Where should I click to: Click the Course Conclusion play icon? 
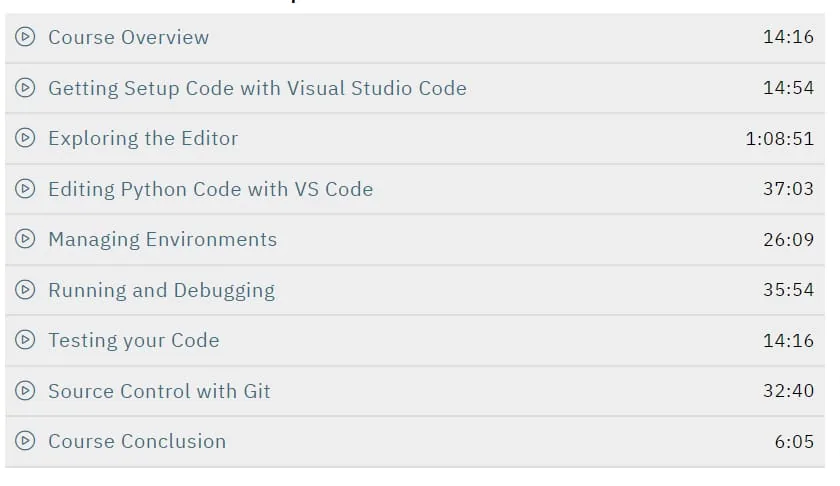(x=25, y=441)
